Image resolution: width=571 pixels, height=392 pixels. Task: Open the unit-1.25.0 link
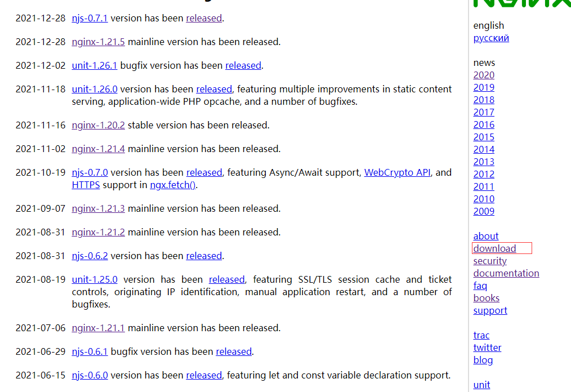click(95, 280)
